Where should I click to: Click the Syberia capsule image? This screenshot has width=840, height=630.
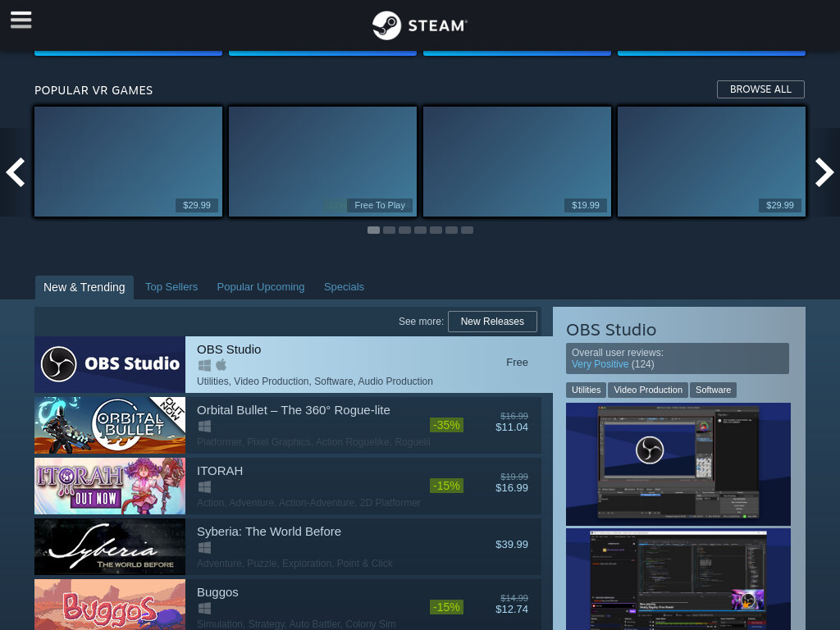click(110, 546)
